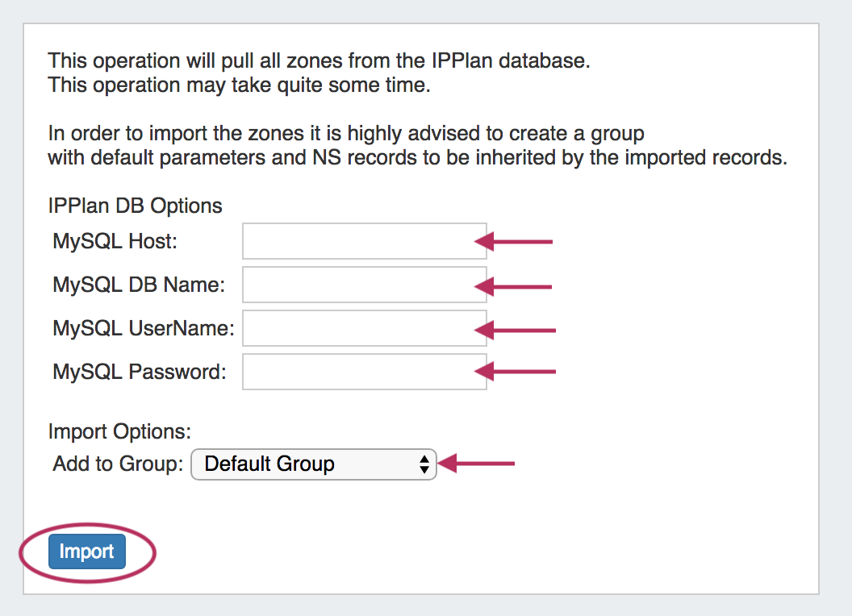Click the red arrow beside the group dropdown
Screen dimensions: 852x616
coord(476,464)
